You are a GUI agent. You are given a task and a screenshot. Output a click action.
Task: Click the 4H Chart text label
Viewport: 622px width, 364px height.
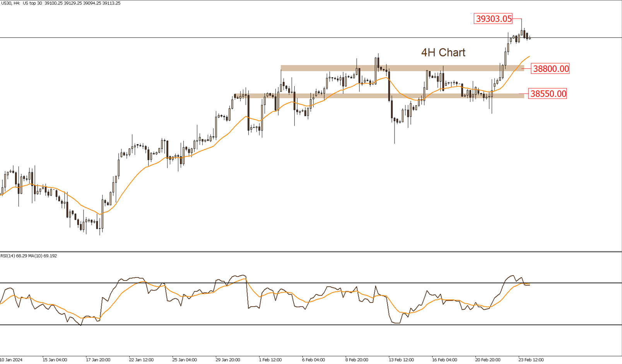pos(443,53)
